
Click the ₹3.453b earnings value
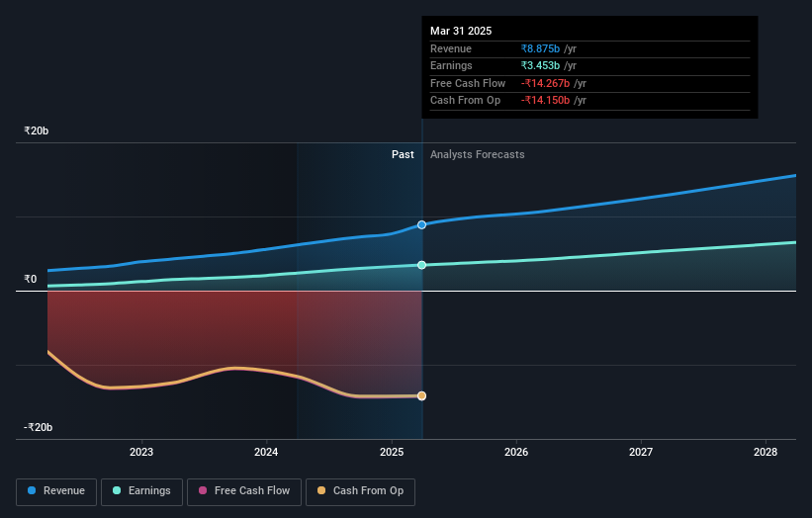pyautogui.click(x=540, y=65)
